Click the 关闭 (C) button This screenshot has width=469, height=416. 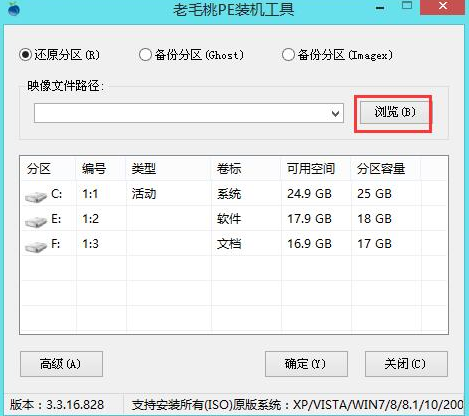[406, 364]
